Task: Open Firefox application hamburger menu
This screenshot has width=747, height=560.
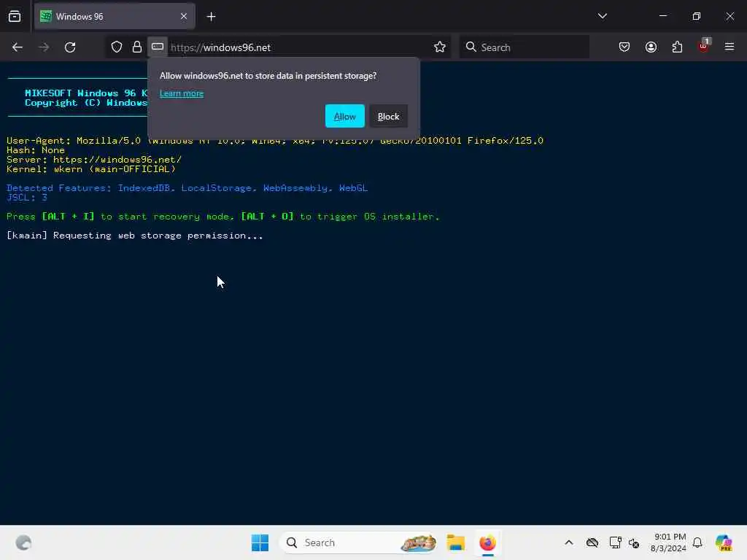Action: click(729, 47)
